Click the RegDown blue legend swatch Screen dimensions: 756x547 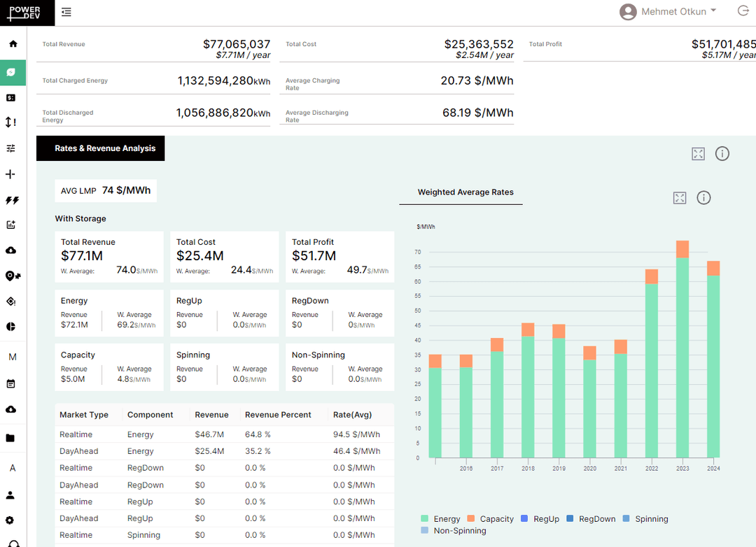click(570, 519)
